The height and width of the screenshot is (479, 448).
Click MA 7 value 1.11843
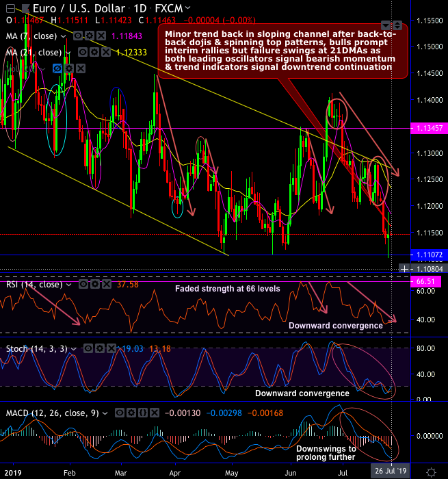(127, 36)
